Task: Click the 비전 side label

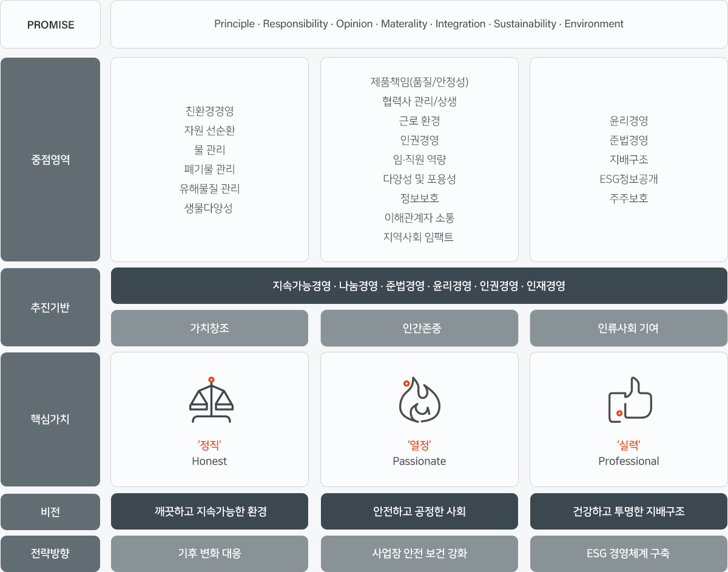Action: pos(50,511)
